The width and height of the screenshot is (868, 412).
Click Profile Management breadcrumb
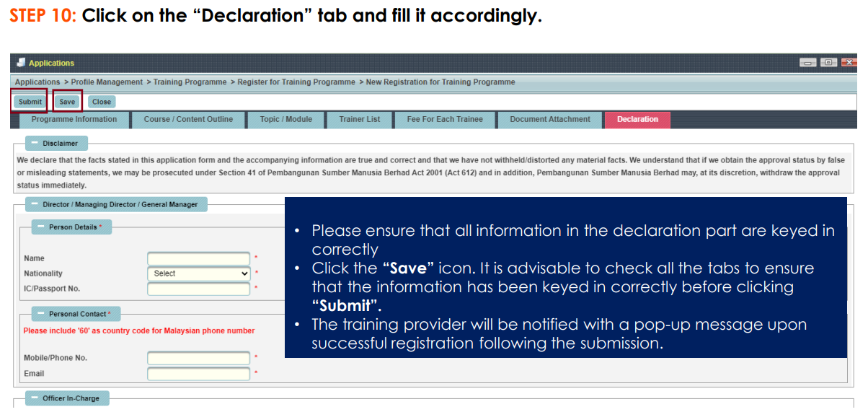point(107,82)
